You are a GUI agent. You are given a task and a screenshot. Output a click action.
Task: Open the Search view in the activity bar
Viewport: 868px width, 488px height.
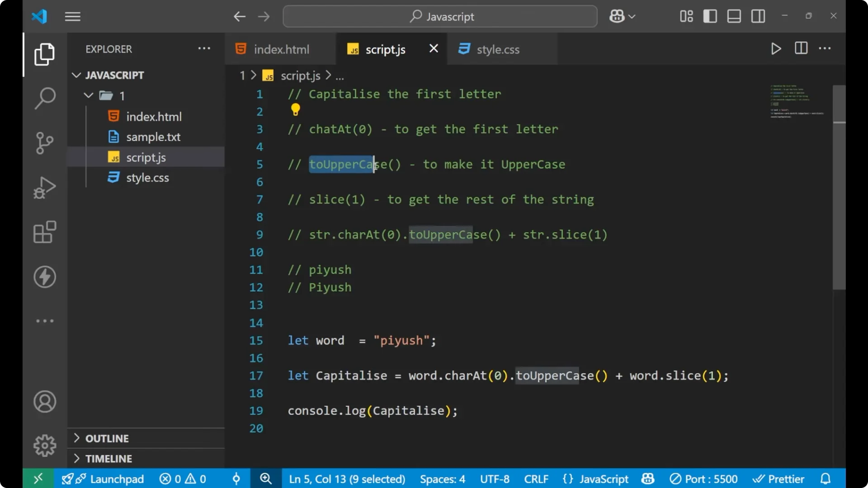[44, 98]
